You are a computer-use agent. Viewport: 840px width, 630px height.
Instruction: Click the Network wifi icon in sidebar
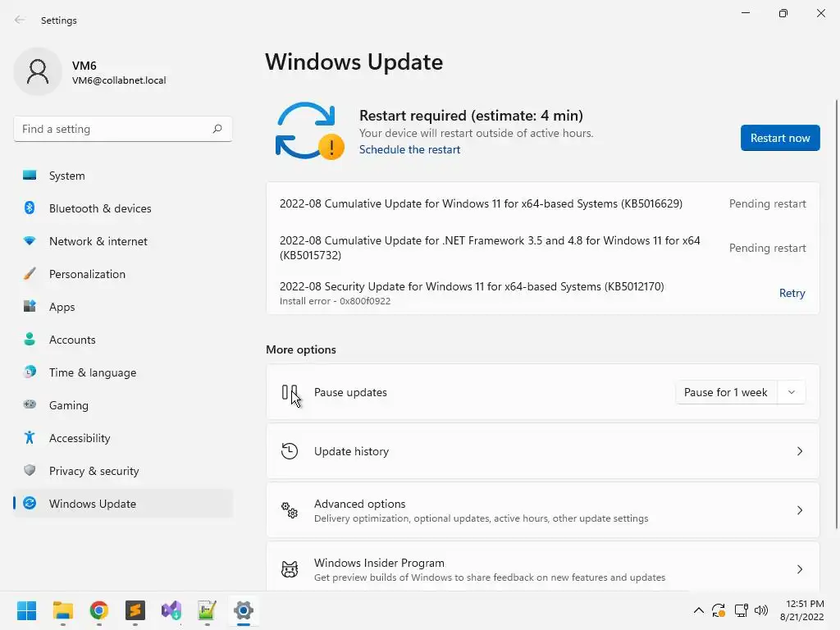(x=30, y=241)
